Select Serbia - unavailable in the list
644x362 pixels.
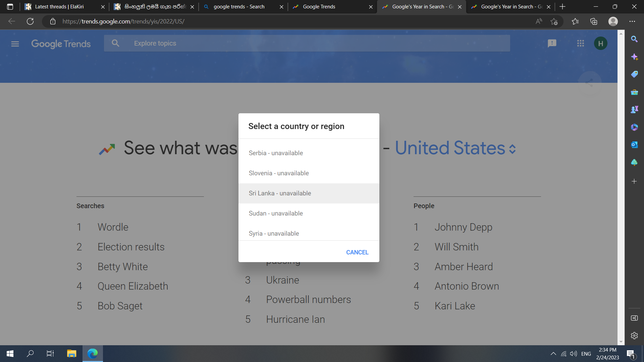(309, 153)
